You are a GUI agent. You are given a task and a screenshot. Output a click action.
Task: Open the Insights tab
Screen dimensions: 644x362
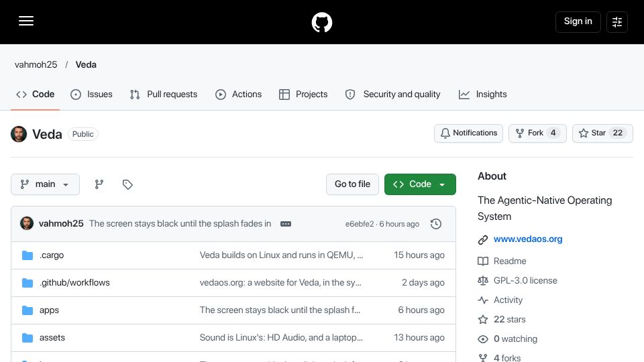tap(482, 95)
